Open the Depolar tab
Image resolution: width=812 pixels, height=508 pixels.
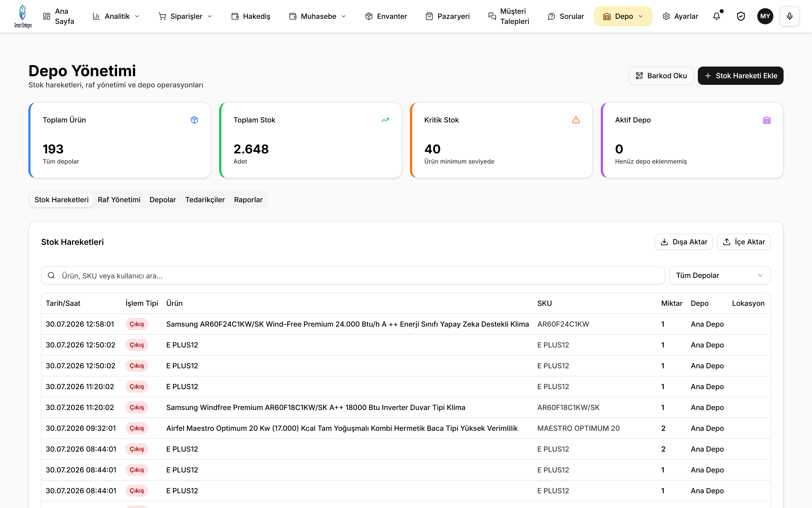pos(163,200)
